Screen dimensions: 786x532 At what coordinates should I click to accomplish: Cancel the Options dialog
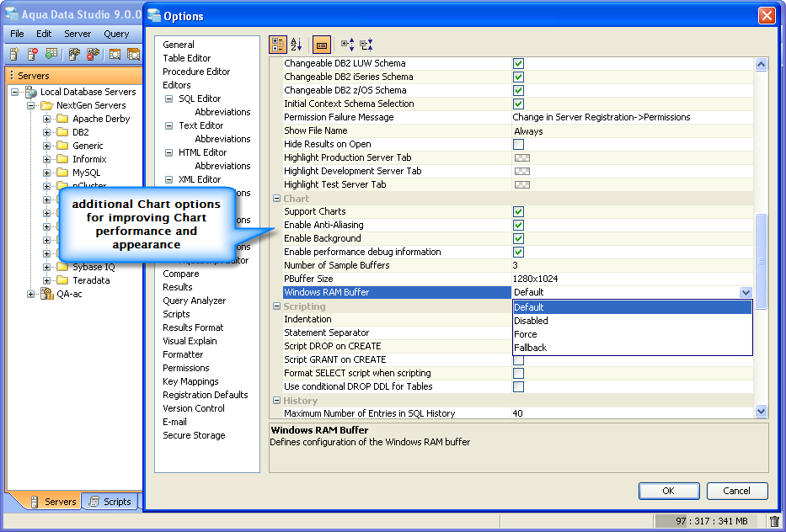click(737, 491)
